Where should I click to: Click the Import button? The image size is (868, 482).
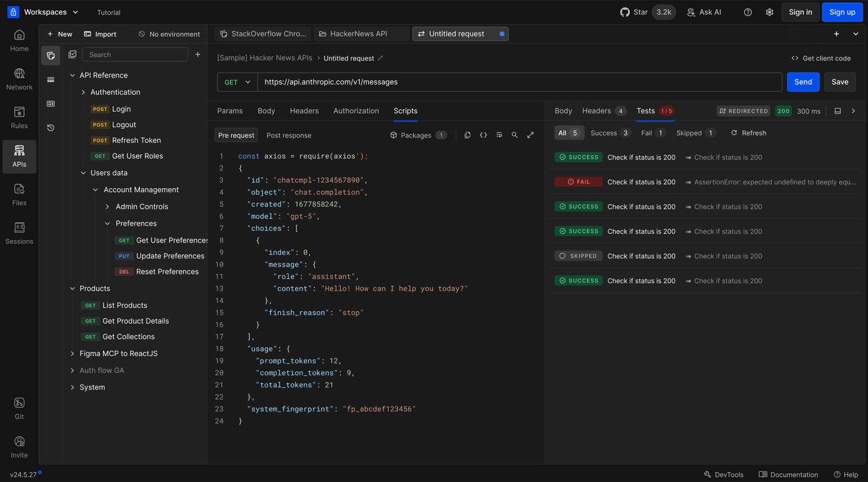click(x=100, y=34)
